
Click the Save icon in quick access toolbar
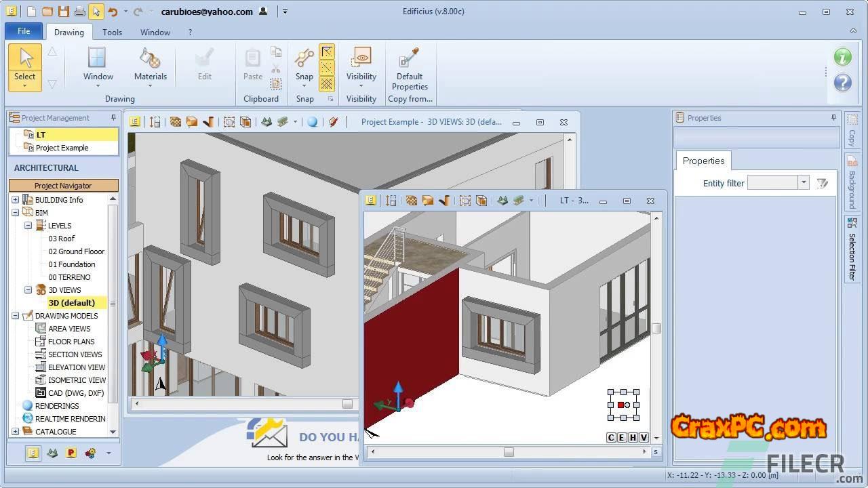coord(63,12)
